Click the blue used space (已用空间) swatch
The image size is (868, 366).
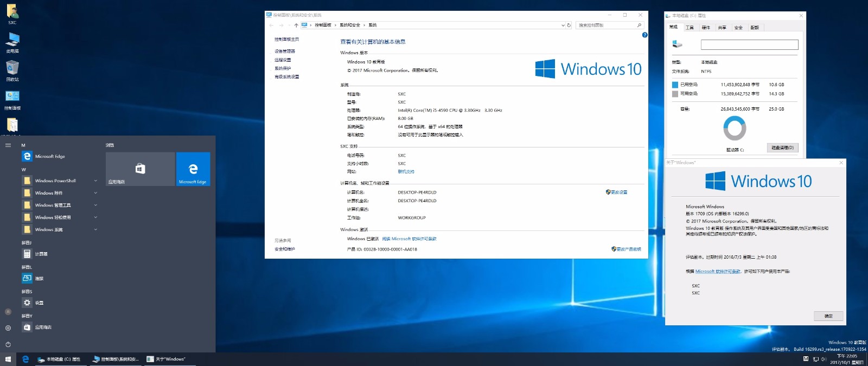coord(675,85)
